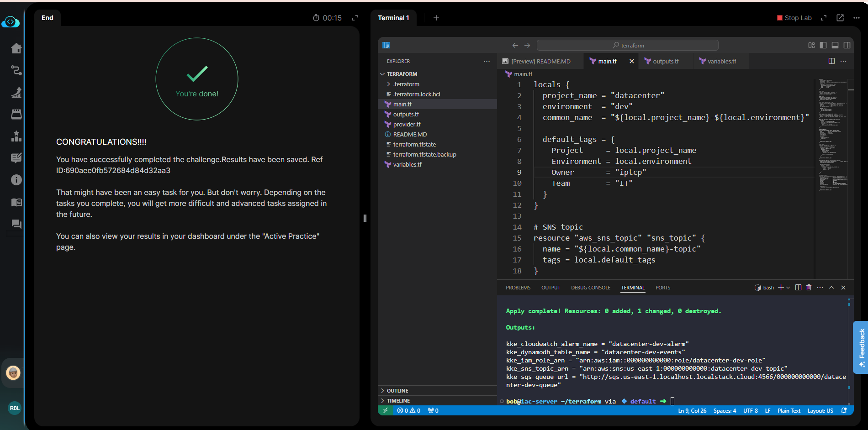
Task: Switch to the outputs.tf tab
Action: [665, 61]
